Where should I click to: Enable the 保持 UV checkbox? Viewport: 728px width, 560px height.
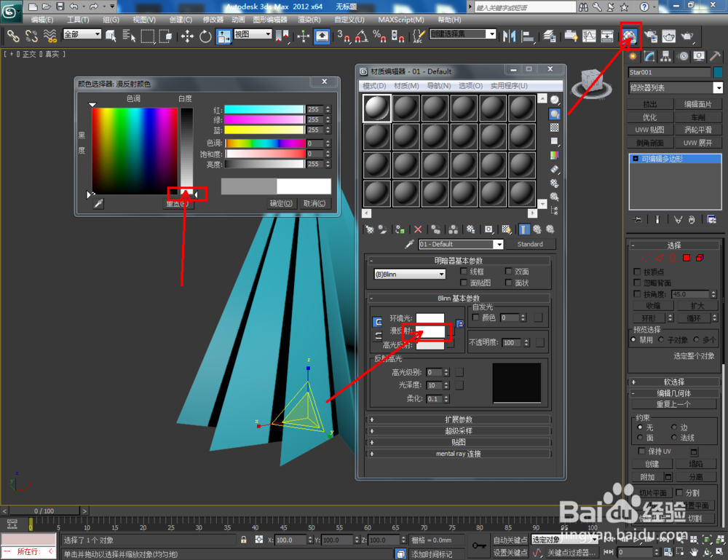641,451
